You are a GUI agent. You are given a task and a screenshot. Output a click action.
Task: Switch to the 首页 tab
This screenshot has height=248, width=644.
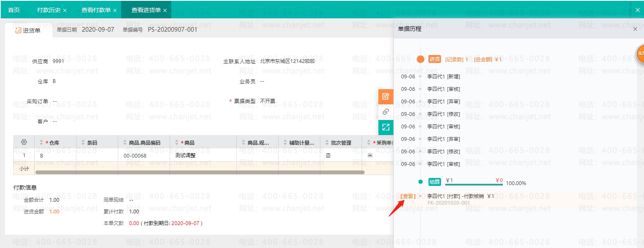(14, 10)
